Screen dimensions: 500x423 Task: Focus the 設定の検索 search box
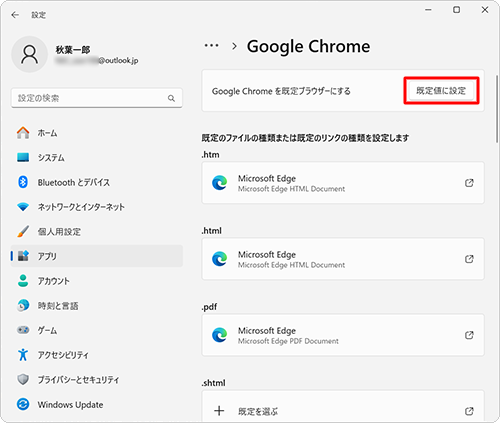pyautogui.click(x=97, y=98)
